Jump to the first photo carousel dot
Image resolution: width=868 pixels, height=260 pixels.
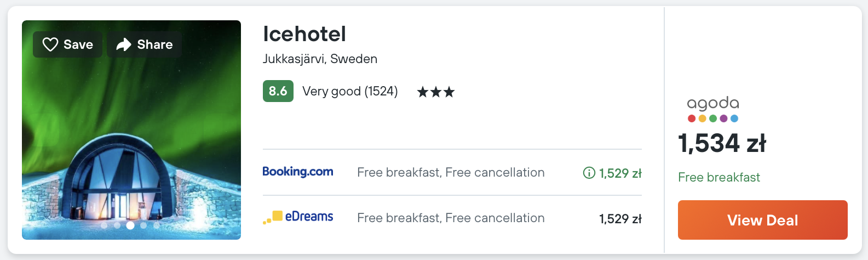click(104, 225)
